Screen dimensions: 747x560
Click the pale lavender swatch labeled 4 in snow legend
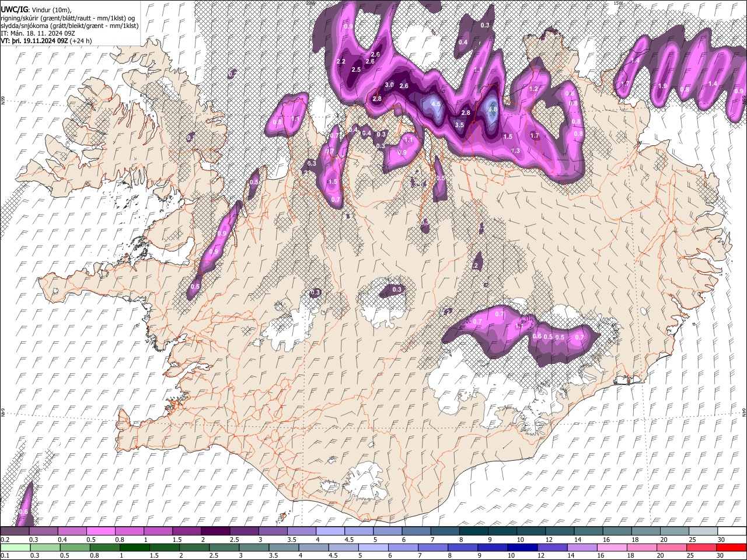(x=330, y=531)
